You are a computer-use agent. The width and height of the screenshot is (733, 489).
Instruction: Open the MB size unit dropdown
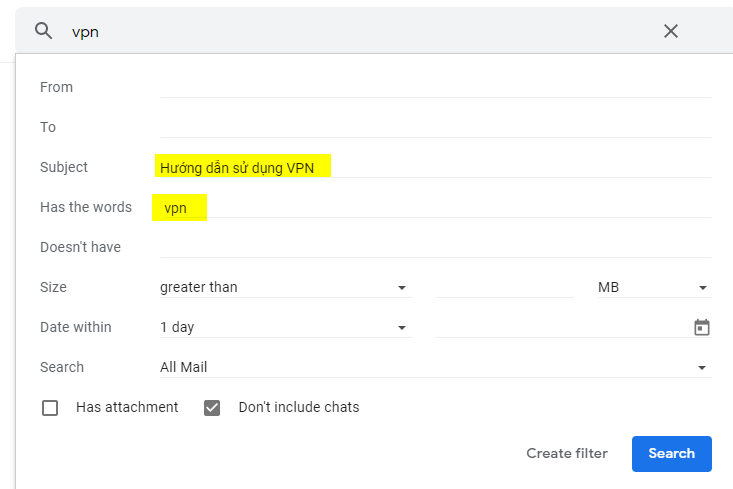coord(653,287)
